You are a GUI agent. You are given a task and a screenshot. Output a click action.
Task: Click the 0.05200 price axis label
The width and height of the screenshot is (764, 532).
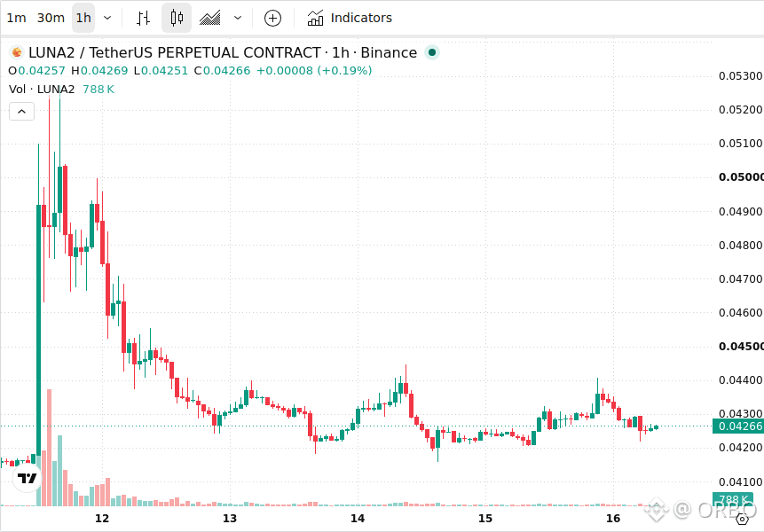[741, 110]
